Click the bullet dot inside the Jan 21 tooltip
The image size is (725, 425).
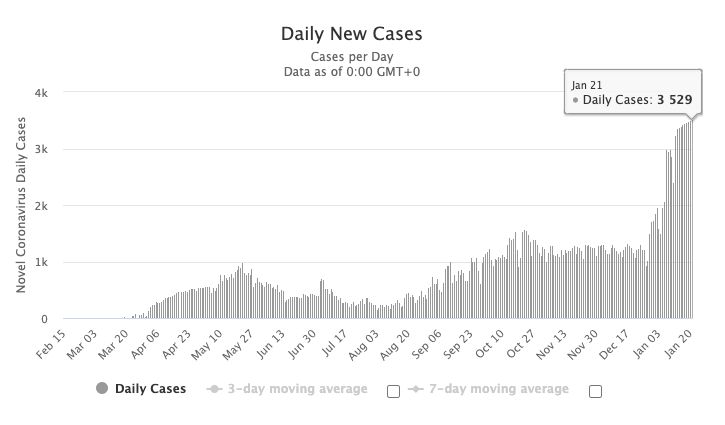tap(575, 100)
